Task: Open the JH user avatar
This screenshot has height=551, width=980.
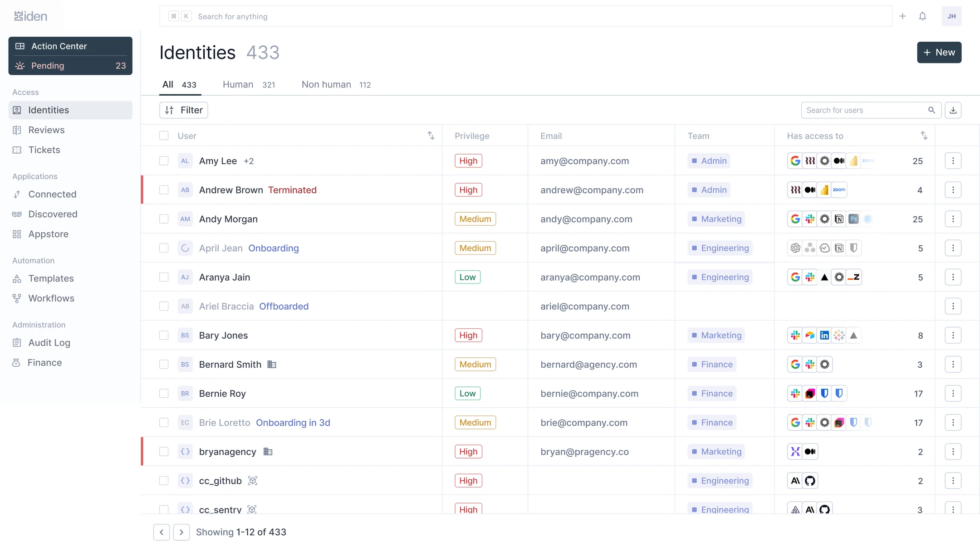Action: (951, 16)
